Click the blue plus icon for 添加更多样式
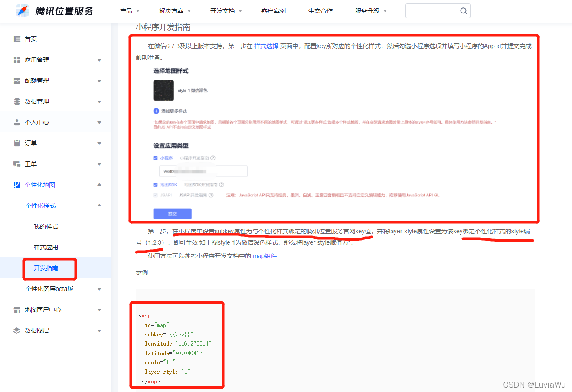The image size is (572, 392). 156,111
